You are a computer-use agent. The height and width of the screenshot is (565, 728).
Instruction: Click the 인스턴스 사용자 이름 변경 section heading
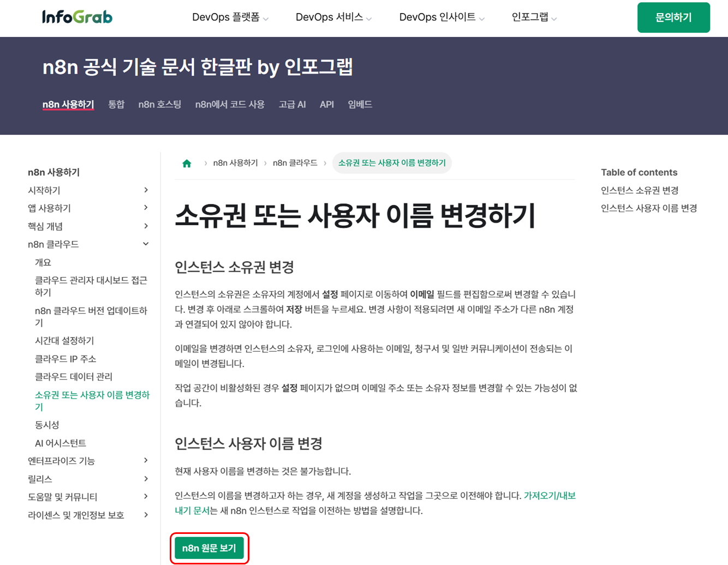coord(248,443)
